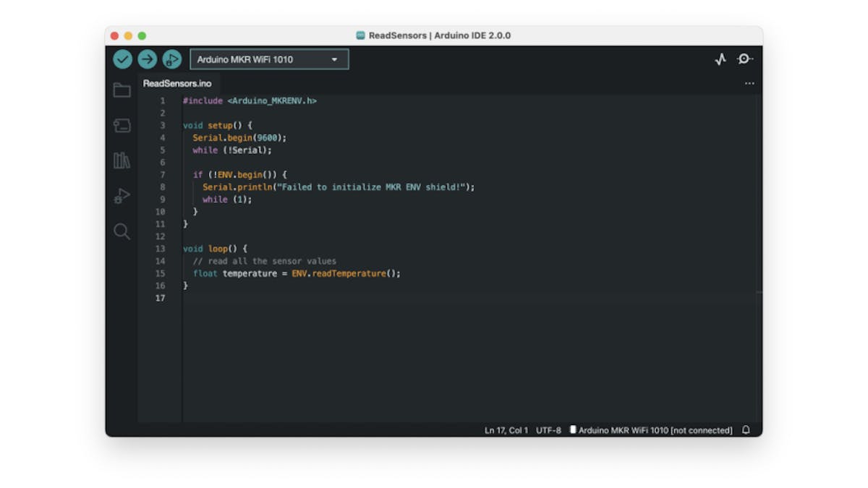Click the notifications bell in the status bar
This screenshot has height=488, width=868.
click(746, 430)
